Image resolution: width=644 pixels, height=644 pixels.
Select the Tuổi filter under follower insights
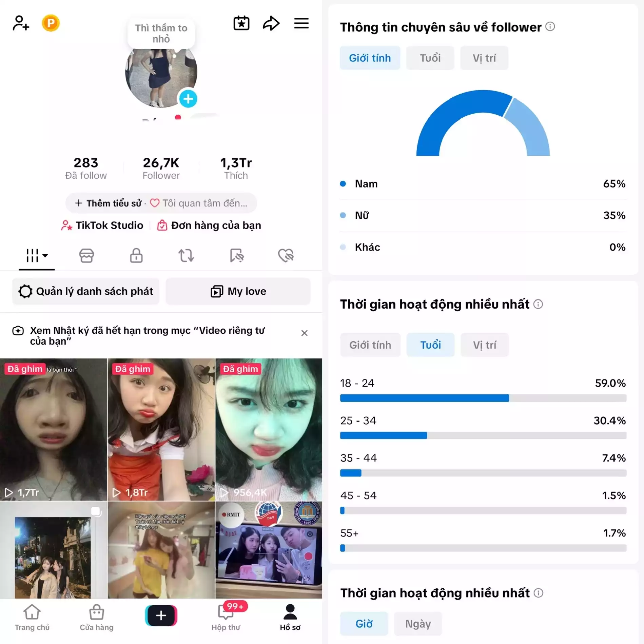point(430,58)
